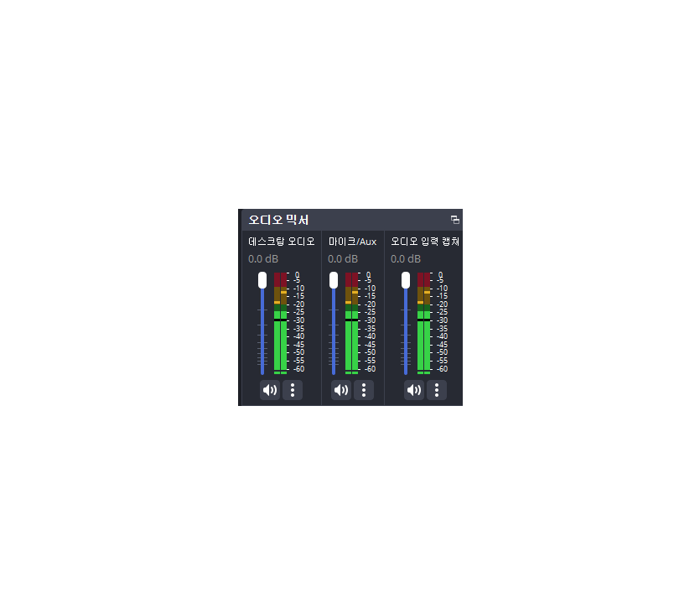Undock the 오디오 믹서 panel with float icon
Viewport: 700px width, 614px height.
pyautogui.click(x=455, y=220)
